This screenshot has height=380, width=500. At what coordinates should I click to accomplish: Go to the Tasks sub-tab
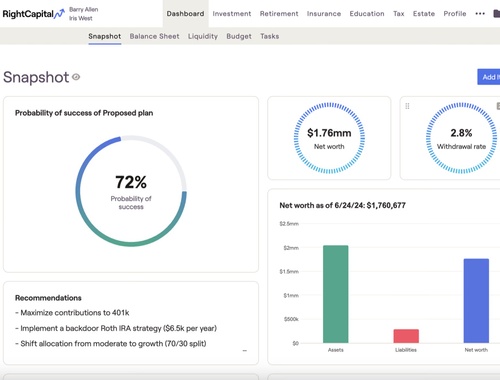point(269,36)
